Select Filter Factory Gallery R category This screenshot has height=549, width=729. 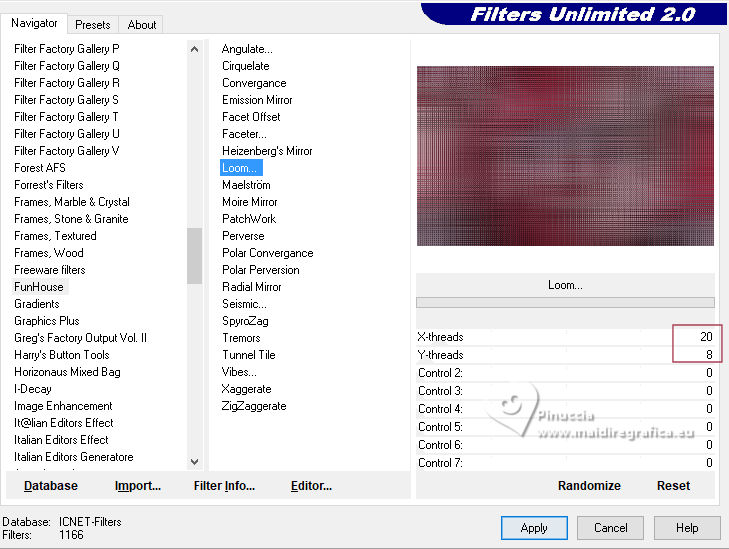pos(66,83)
